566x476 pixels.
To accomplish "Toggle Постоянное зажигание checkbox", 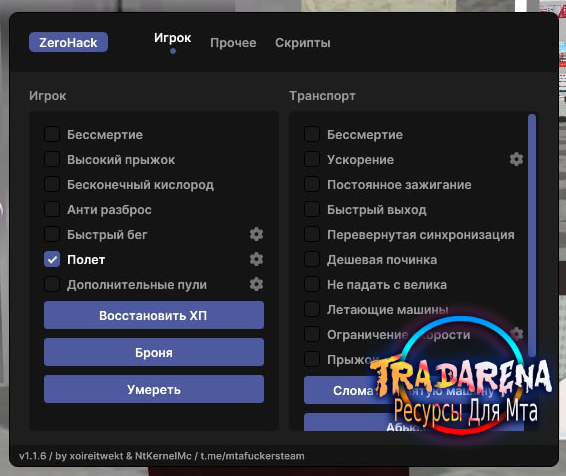I will click(312, 184).
